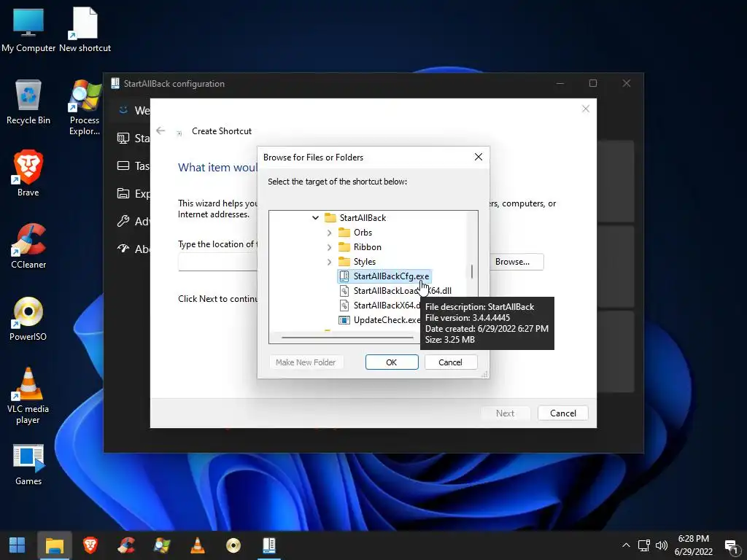
Task: Open File Explorer in the taskbar
Action: [x=54, y=545]
